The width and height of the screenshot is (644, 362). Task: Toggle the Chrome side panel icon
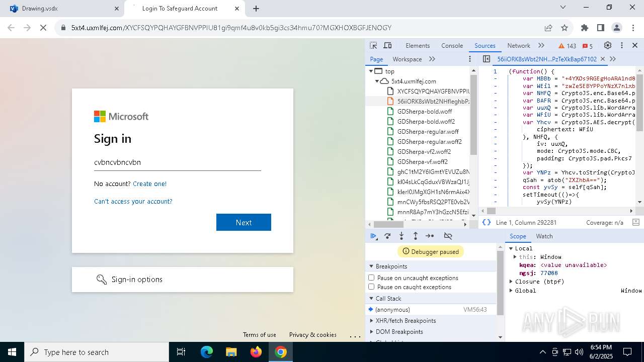click(x=601, y=28)
